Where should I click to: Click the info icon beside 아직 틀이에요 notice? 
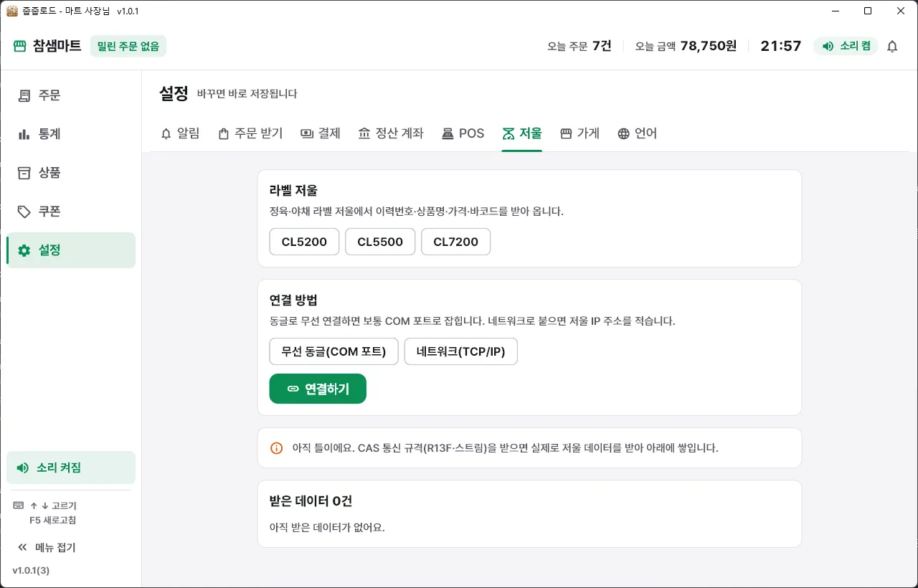click(x=277, y=448)
